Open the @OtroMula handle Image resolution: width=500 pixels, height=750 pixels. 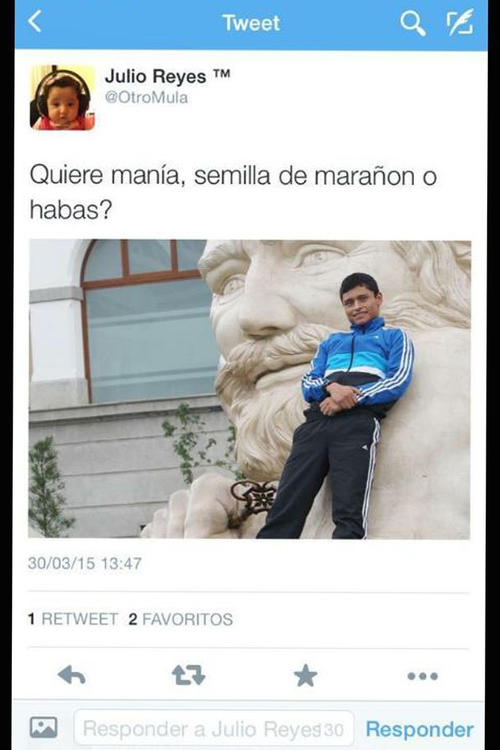click(146, 98)
